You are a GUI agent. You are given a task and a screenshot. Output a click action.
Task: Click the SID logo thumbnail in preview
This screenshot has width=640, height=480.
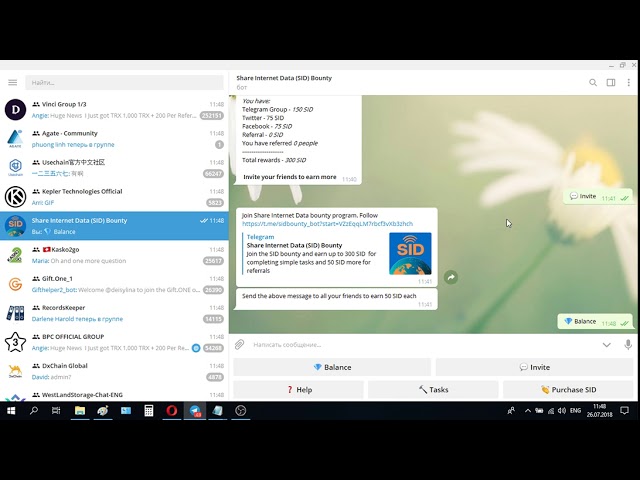[410, 253]
